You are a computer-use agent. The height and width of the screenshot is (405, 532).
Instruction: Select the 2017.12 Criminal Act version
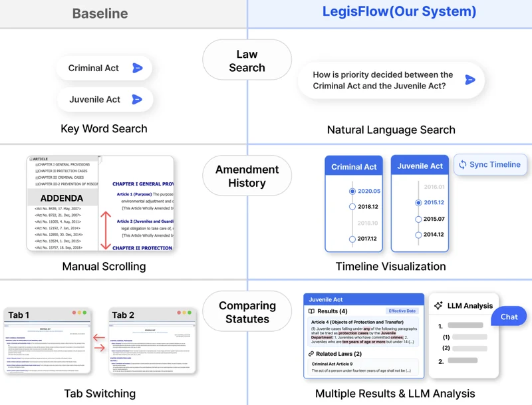pyautogui.click(x=352, y=239)
